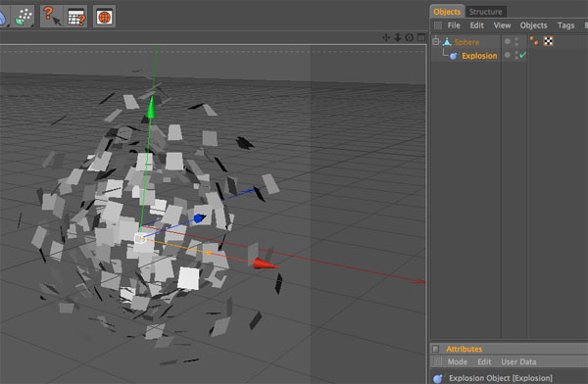Click the context help question-mark pointer icon

click(51, 16)
